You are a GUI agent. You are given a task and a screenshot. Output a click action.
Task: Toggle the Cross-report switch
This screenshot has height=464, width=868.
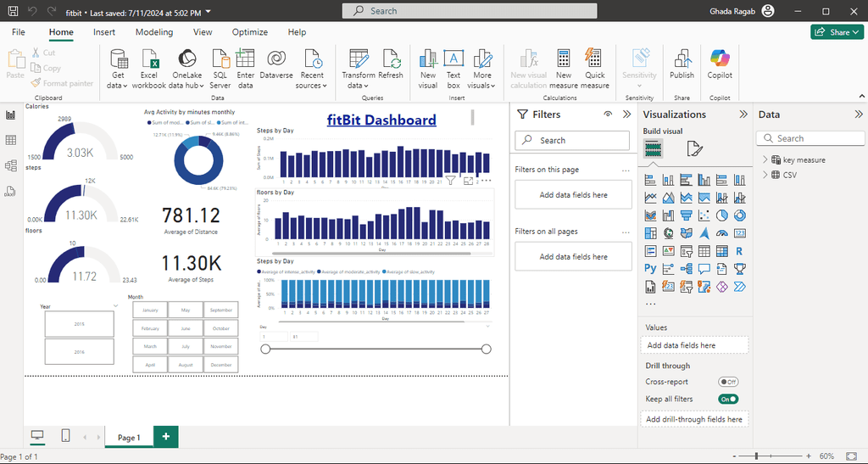[728, 382]
